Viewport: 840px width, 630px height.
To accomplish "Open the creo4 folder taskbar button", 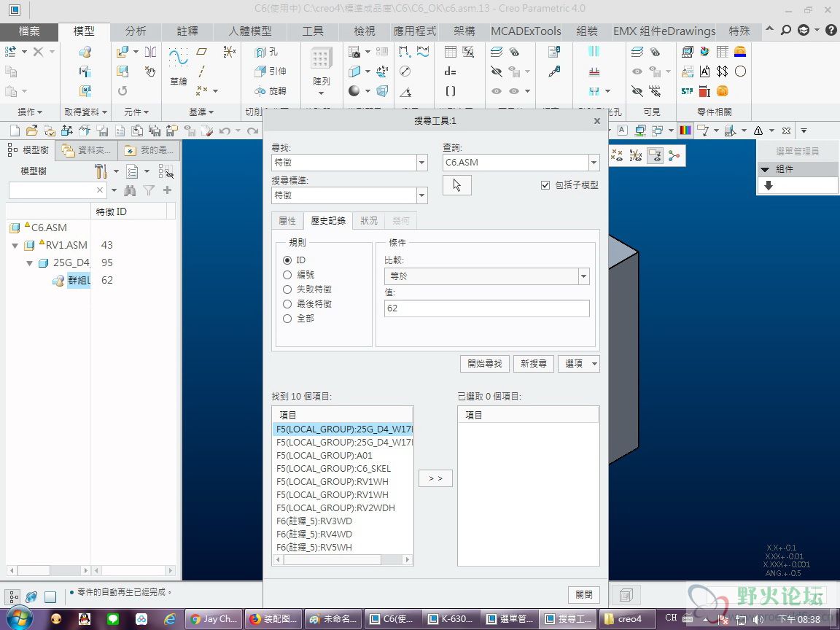I will tap(627, 619).
